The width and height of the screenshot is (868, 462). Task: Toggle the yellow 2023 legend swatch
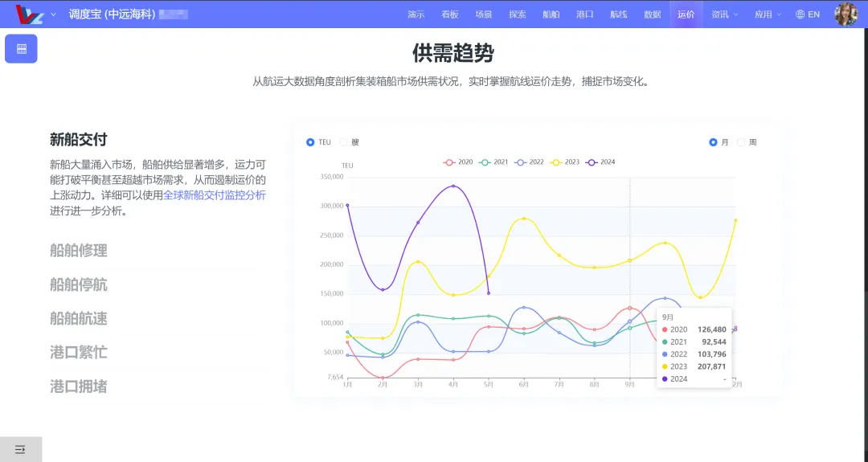[555, 162]
